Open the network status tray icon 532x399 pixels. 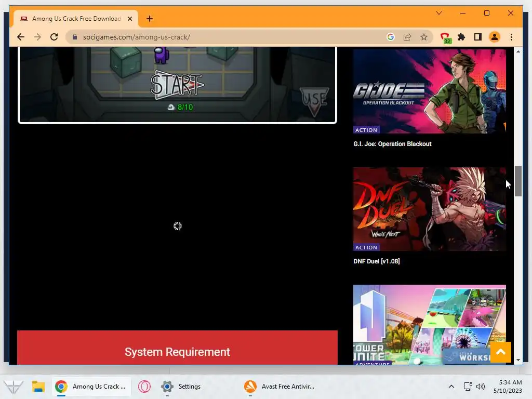coord(468,387)
